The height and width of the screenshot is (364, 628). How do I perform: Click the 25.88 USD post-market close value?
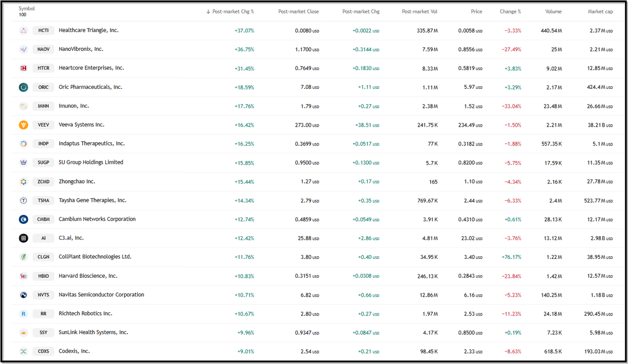(309, 238)
